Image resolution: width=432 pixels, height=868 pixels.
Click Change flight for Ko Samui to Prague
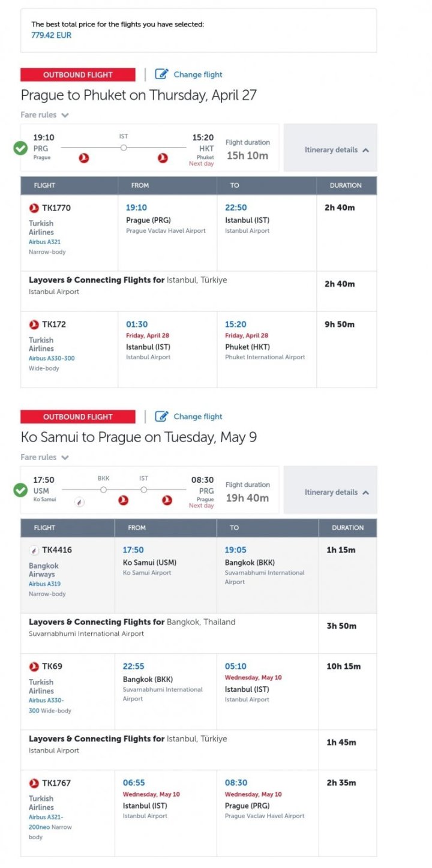[x=197, y=416]
